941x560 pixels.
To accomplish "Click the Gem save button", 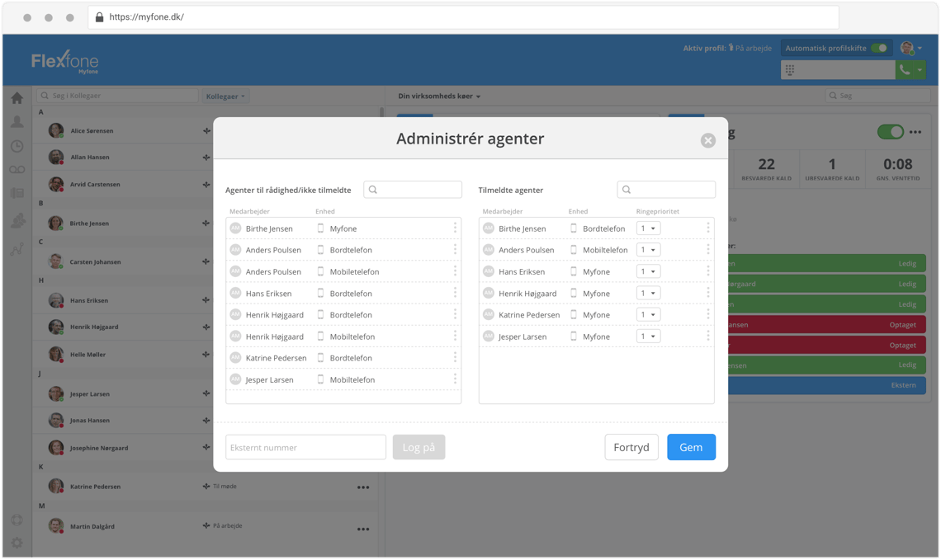I will (x=691, y=447).
